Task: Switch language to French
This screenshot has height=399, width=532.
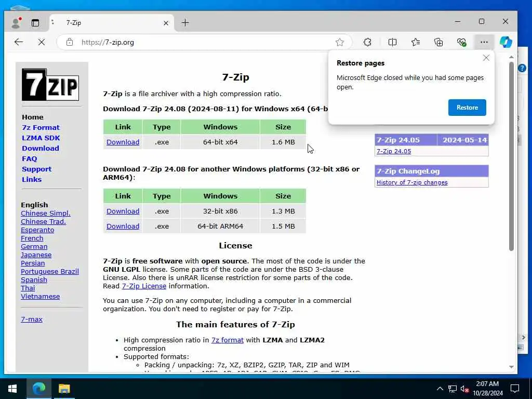Action: (32, 238)
